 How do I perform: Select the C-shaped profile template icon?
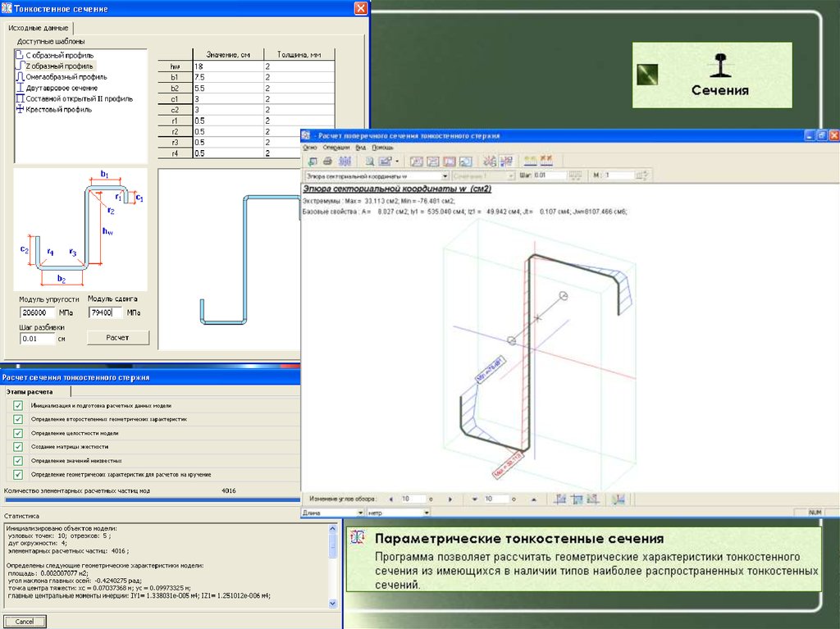point(20,54)
